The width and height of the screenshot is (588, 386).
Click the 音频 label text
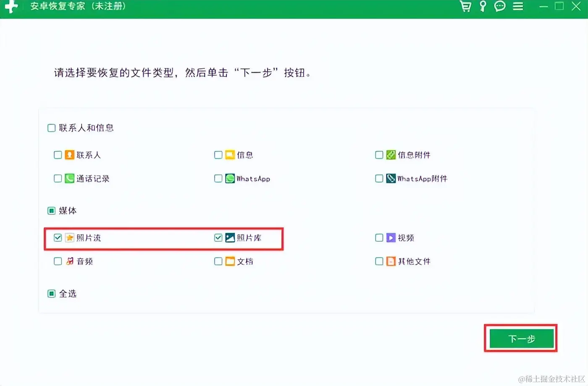click(x=84, y=261)
